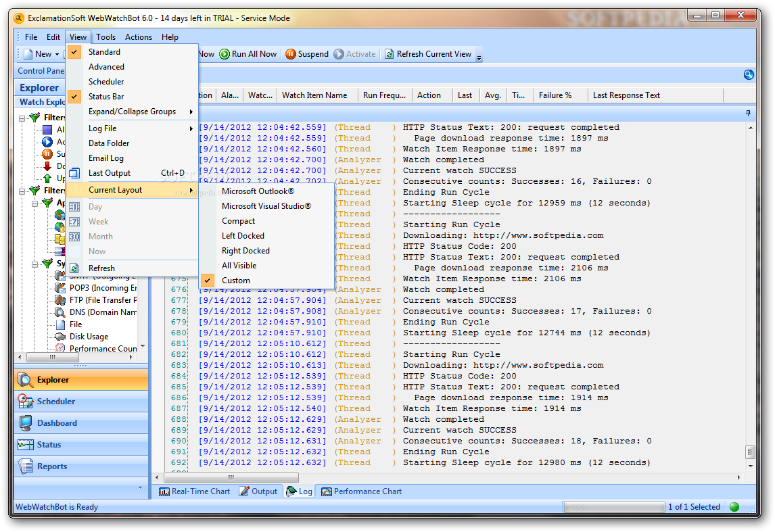Toggle the Standard checkmark in View menu
The width and height of the screenshot is (775, 532).
(x=74, y=52)
